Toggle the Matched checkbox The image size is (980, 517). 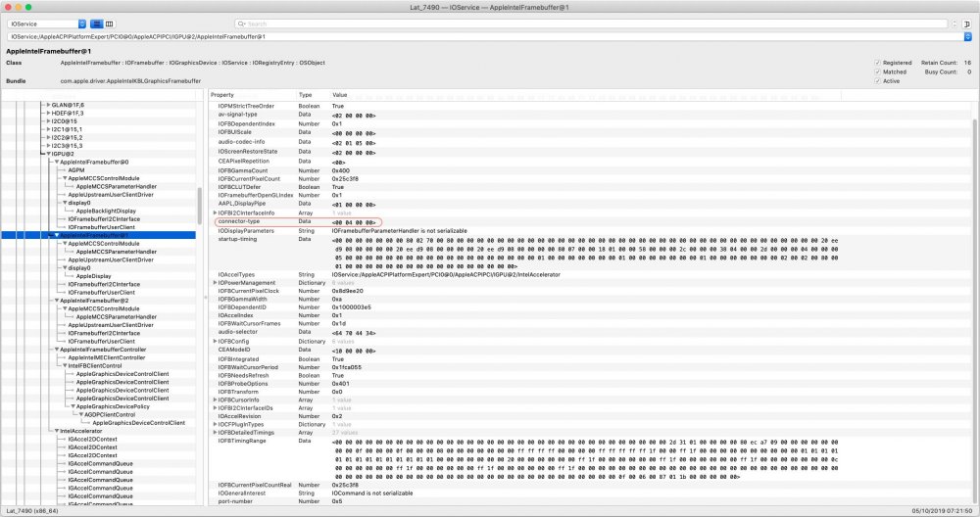click(x=876, y=71)
